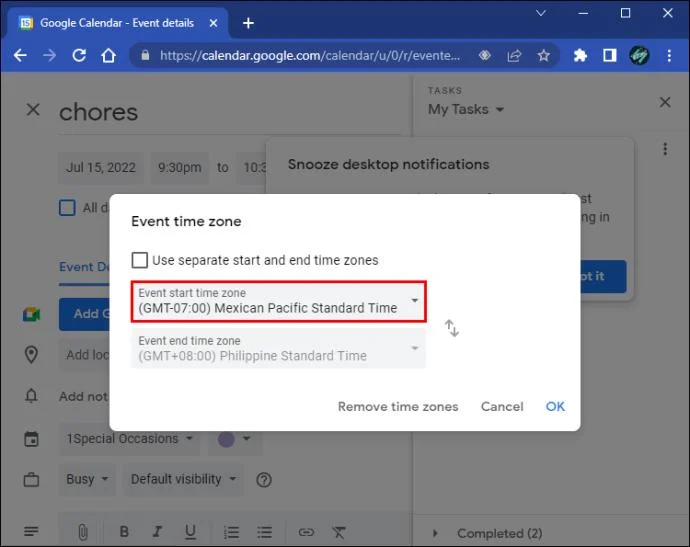Screen dimensions: 690x547
Task: Toggle bold in description toolbar
Action: [124, 532]
